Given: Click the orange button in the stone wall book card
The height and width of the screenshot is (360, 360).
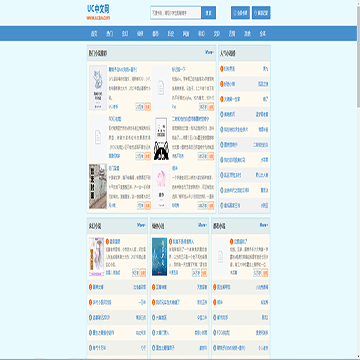Looking at the screenshot, I should pyautogui.click(x=148, y=205).
